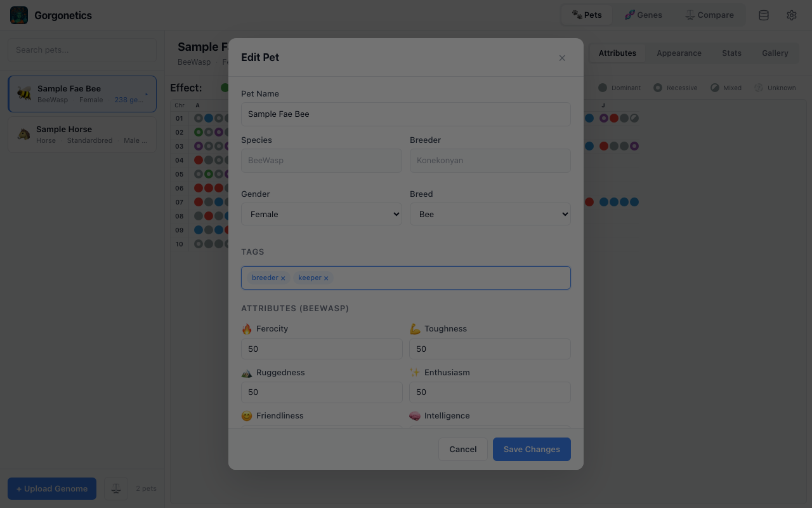This screenshot has width=812, height=508.
Task: Click the Gorgonetics logo icon
Action: [x=18, y=15]
